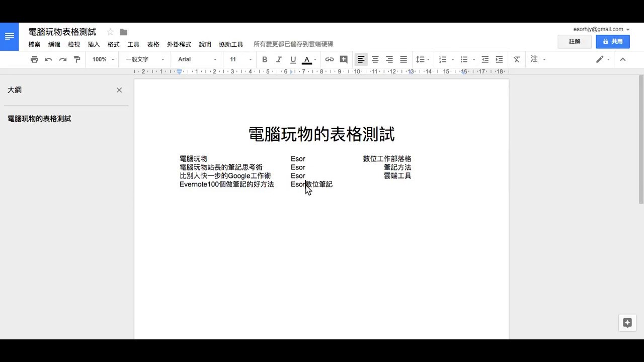Redo the last action
This screenshot has height=362, width=644.
click(x=62, y=59)
